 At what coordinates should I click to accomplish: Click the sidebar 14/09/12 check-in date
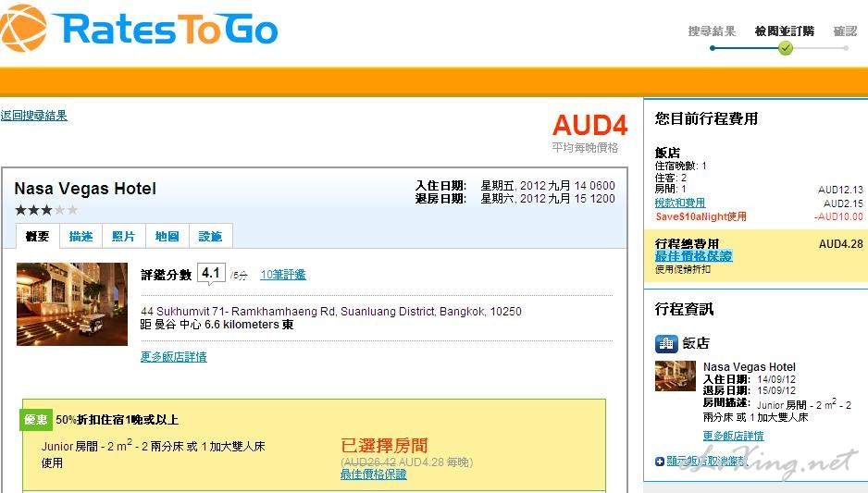click(x=776, y=379)
